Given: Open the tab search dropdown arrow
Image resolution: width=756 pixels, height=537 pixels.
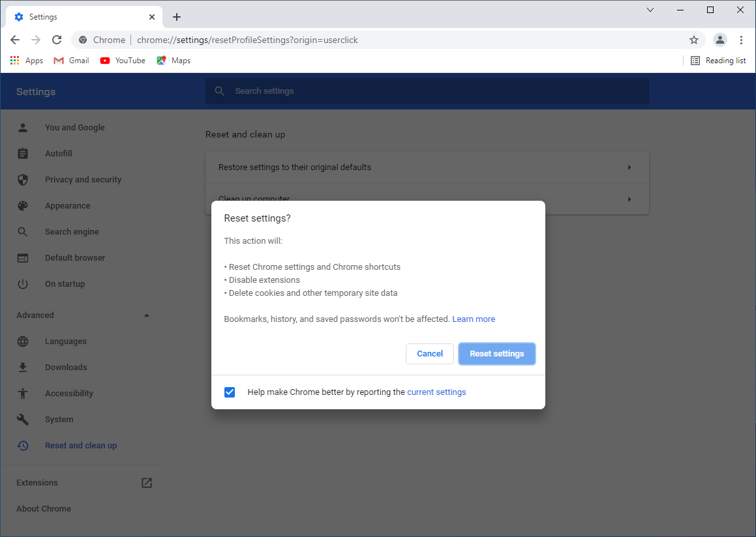Looking at the screenshot, I should (650, 10).
